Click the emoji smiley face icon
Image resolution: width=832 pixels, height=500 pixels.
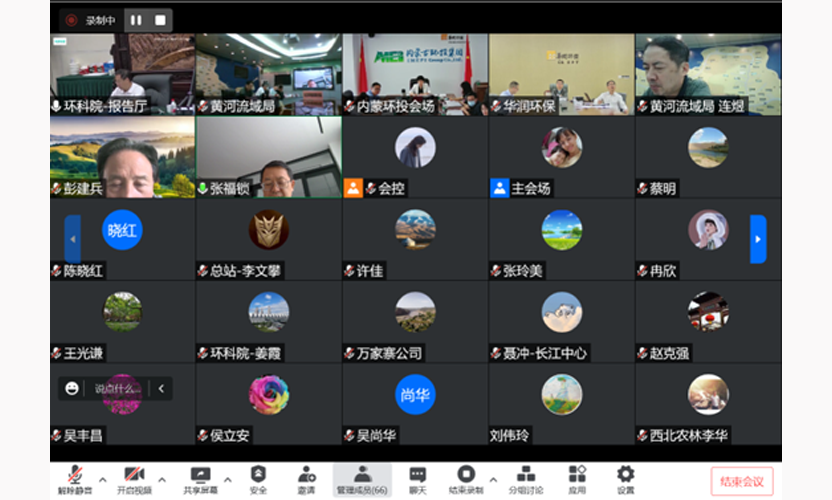72,388
